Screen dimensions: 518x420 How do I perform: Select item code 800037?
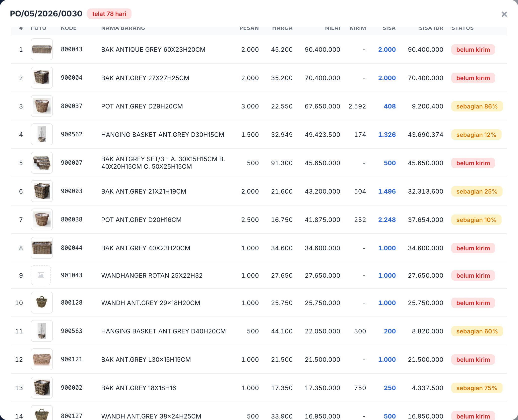point(72,106)
